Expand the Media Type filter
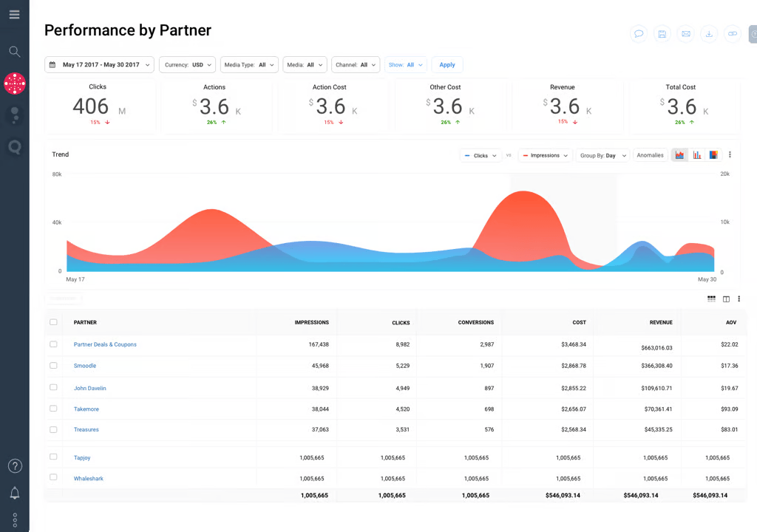This screenshot has height=532, width=757. click(249, 65)
